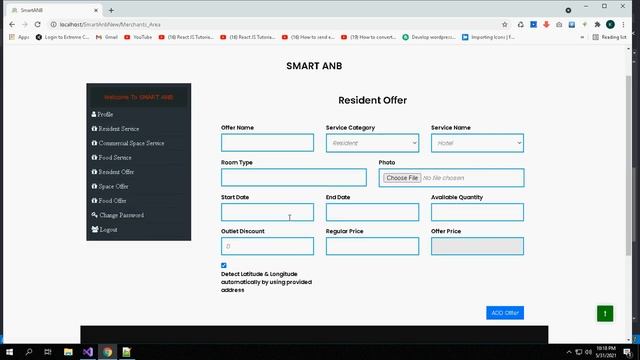
Task: Switch to Chrome on taskbar
Action: coord(107,352)
